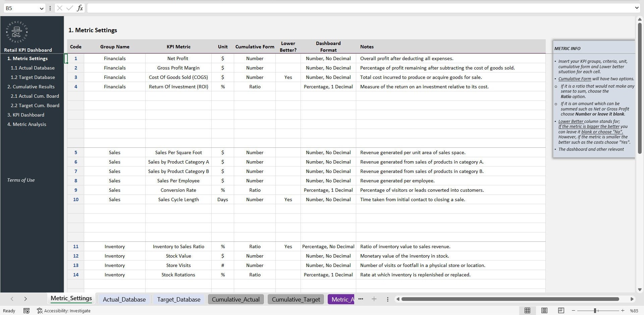
Task: Click the zoom in plus button
Action: pyautogui.click(x=623, y=311)
